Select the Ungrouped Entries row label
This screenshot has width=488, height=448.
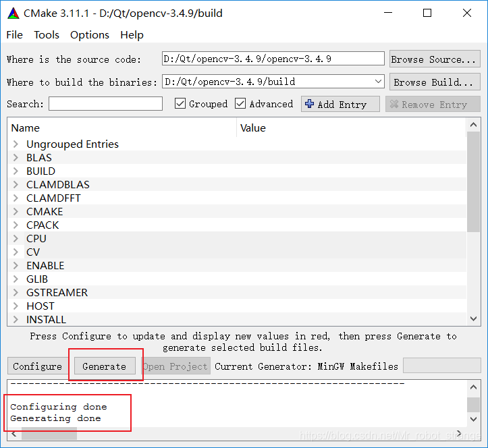click(72, 144)
